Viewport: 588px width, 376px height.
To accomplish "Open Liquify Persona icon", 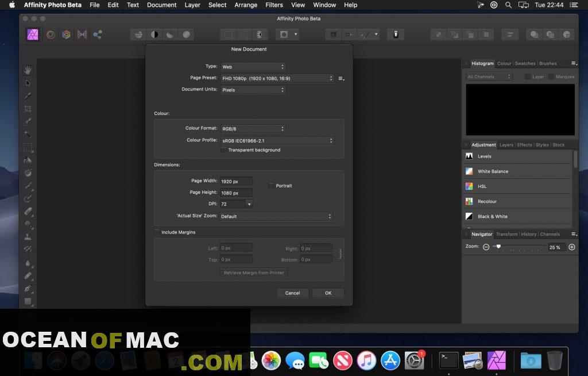I will (x=51, y=34).
